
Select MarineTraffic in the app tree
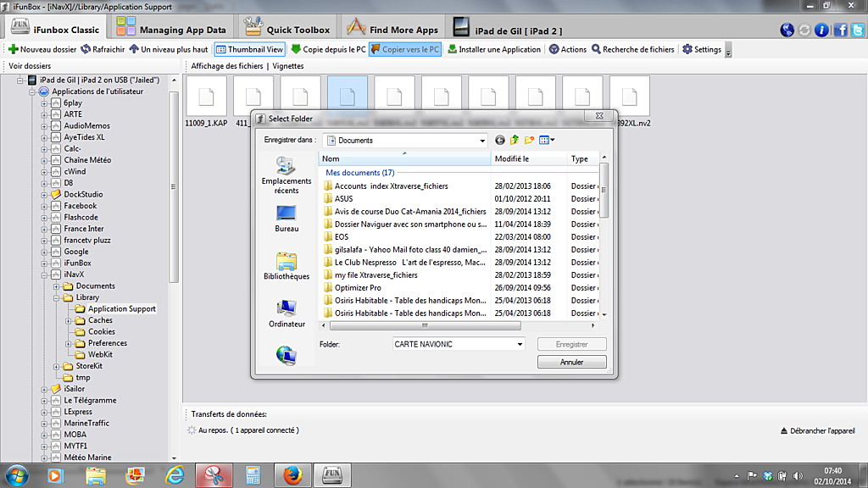click(86, 424)
